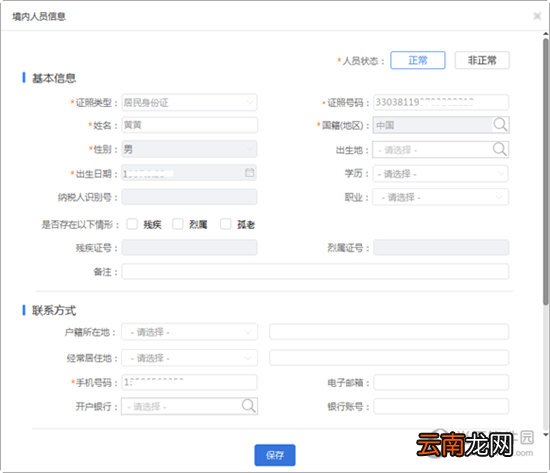This screenshot has width=550, height=473.
Task: Tick the 孤老 checkbox
Action: coord(226,224)
